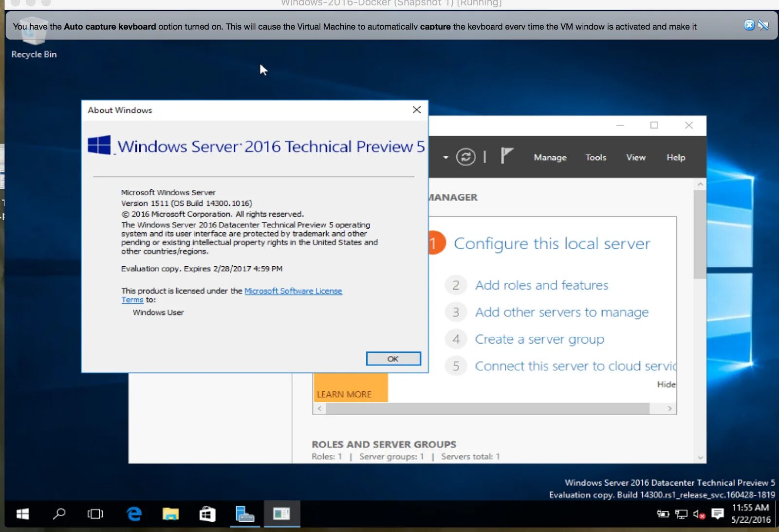The height and width of the screenshot is (532, 779).
Task: Click 'Server groups: 1' text
Action: click(x=391, y=457)
